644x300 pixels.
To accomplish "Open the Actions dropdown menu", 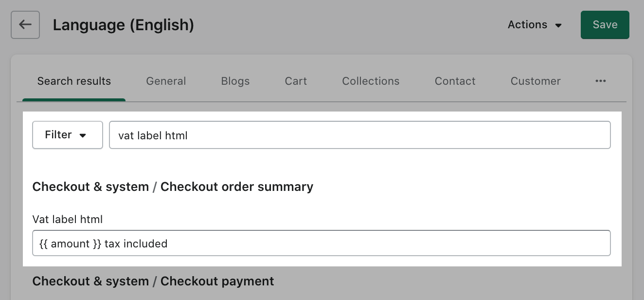I will tap(535, 25).
